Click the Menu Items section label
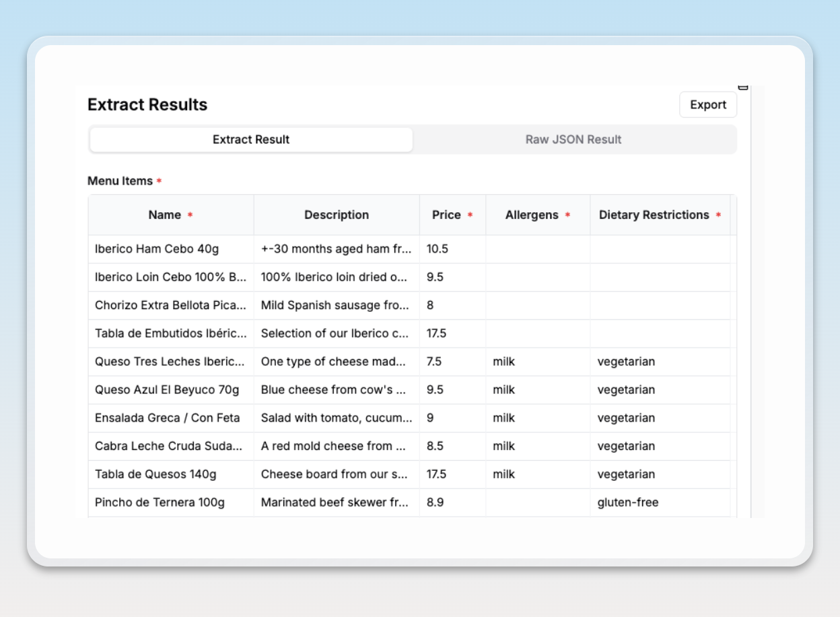The image size is (840, 617). click(120, 181)
